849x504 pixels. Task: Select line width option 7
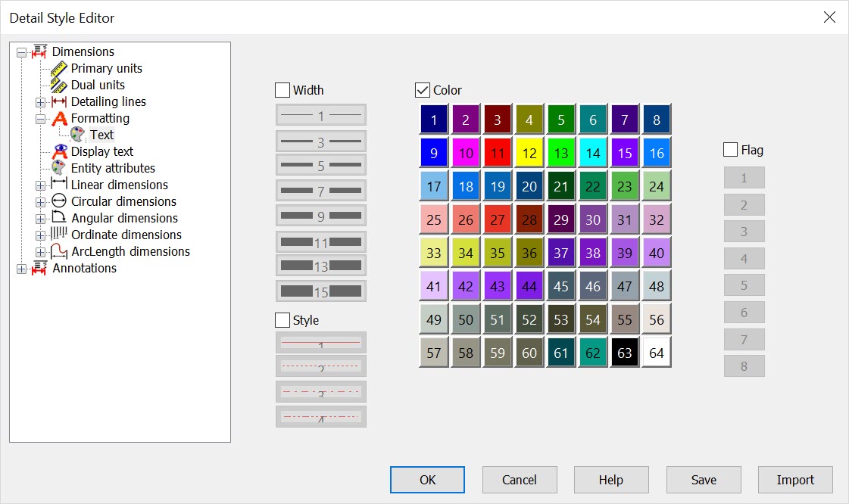(x=320, y=190)
